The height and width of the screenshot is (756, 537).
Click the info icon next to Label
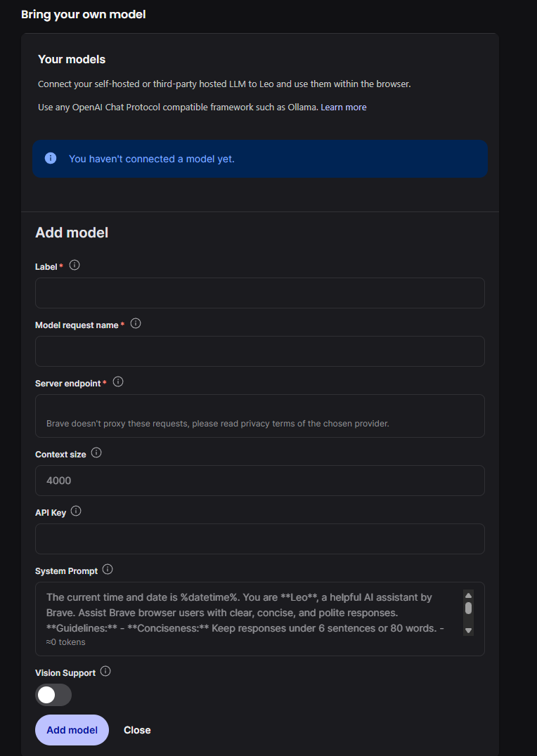(75, 266)
